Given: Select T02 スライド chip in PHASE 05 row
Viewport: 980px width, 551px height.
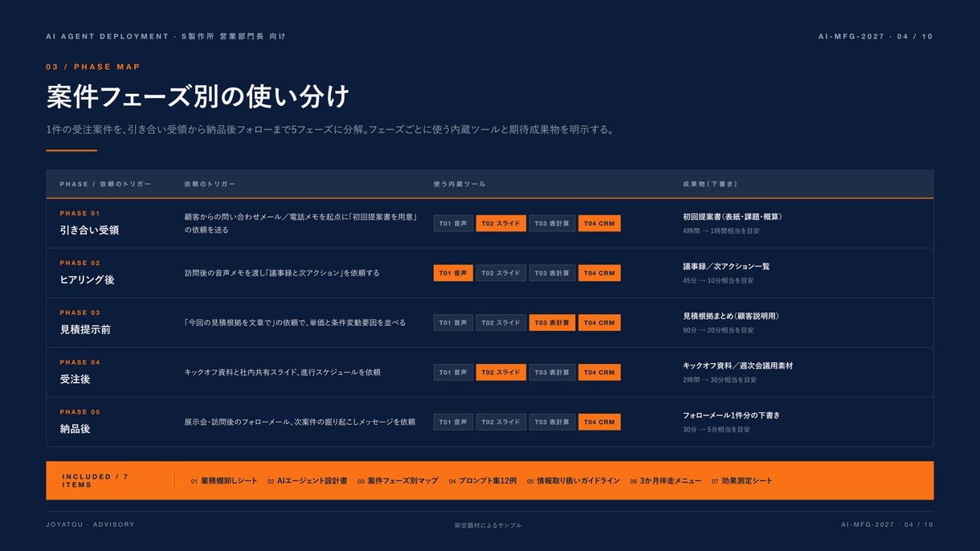Looking at the screenshot, I should click(501, 422).
